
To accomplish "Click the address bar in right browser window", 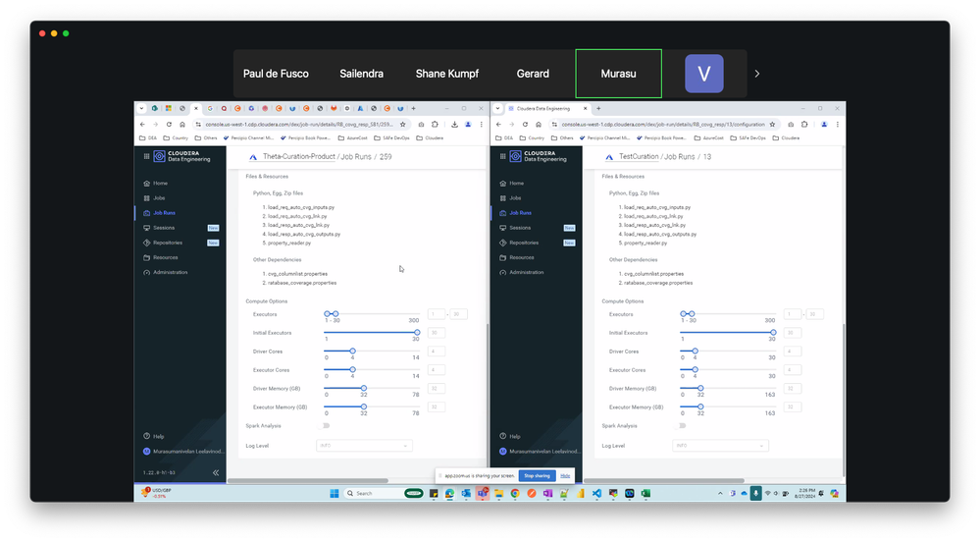I will [x=662, y=125].
